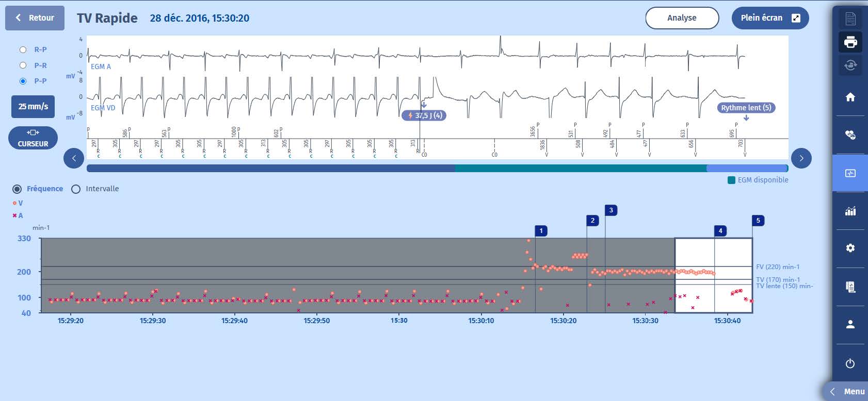Select episode marker 3 on graph

pyautogui.click(x=611, y=210)
